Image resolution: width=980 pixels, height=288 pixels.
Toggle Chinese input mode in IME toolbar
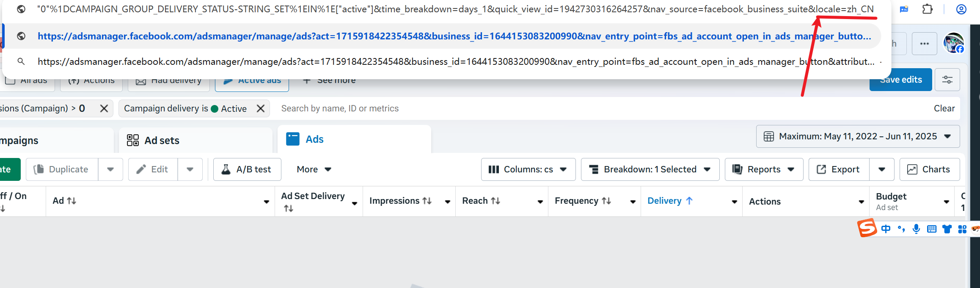click(x=886, y=229)
